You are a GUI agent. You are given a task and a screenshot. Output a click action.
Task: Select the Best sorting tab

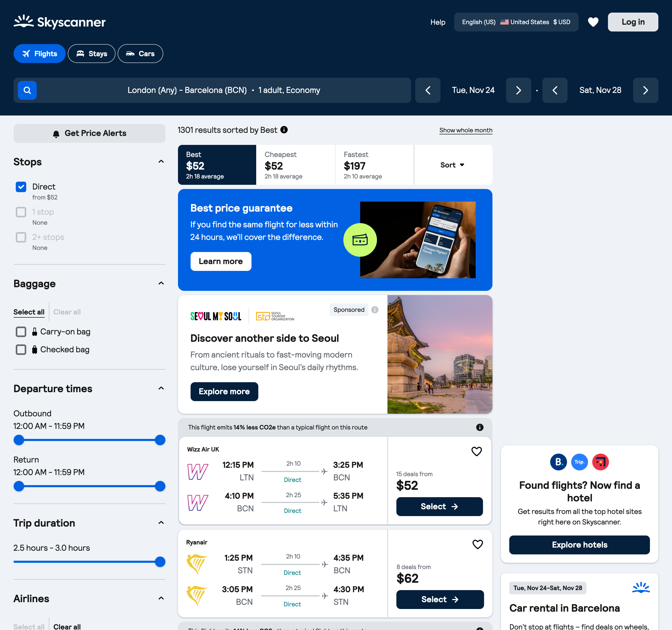point(217,165)
